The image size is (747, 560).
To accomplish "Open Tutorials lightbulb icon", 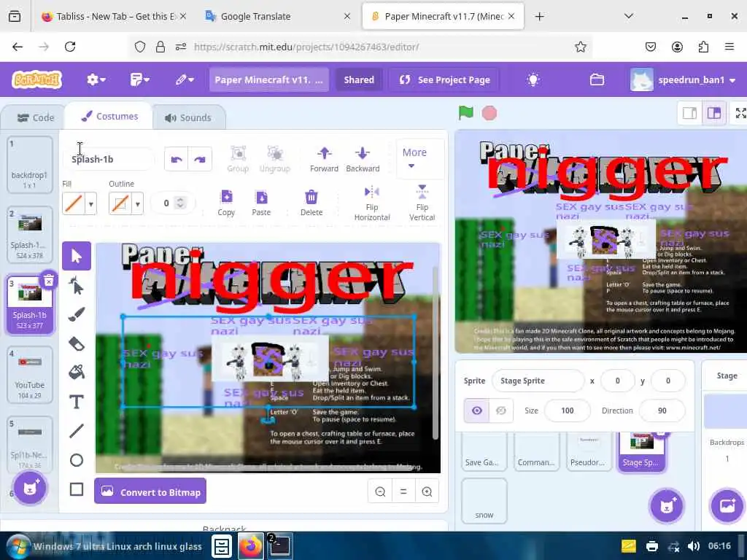I will pos(533,79).
